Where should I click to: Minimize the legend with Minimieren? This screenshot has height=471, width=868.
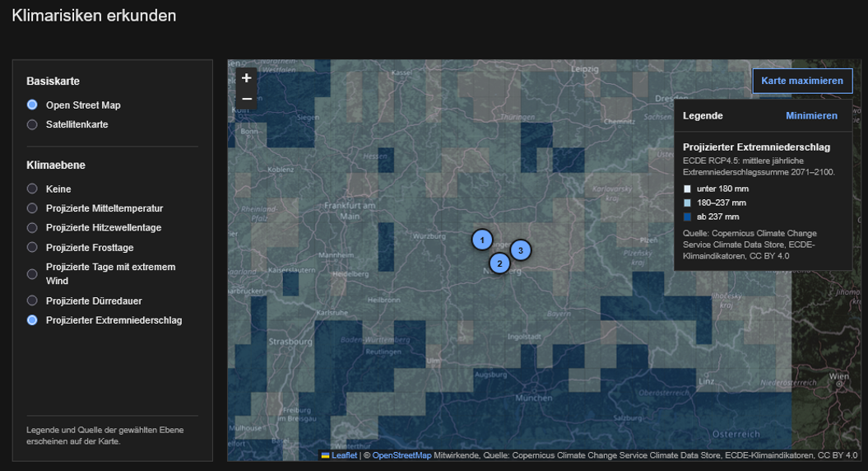pyautogui.click(x=811, y=116)
